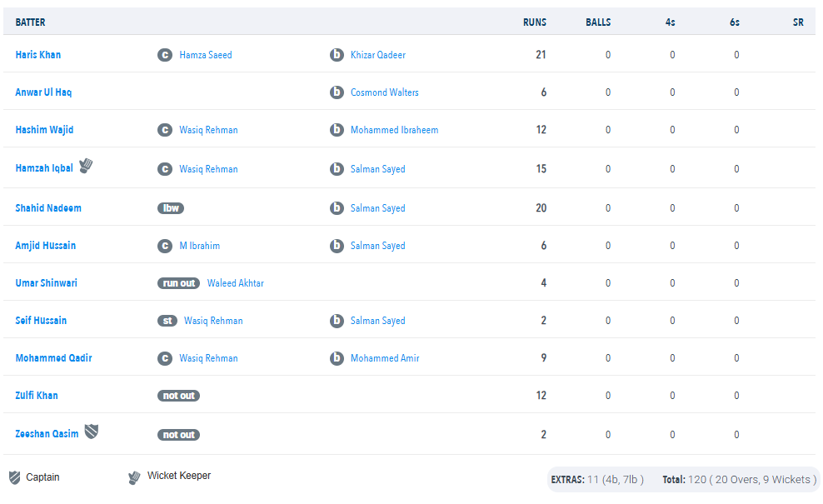
Task: Click the captain shield icon beside Zeeshan Qasim
Action: pyautogui.click(x=92, y=432)
